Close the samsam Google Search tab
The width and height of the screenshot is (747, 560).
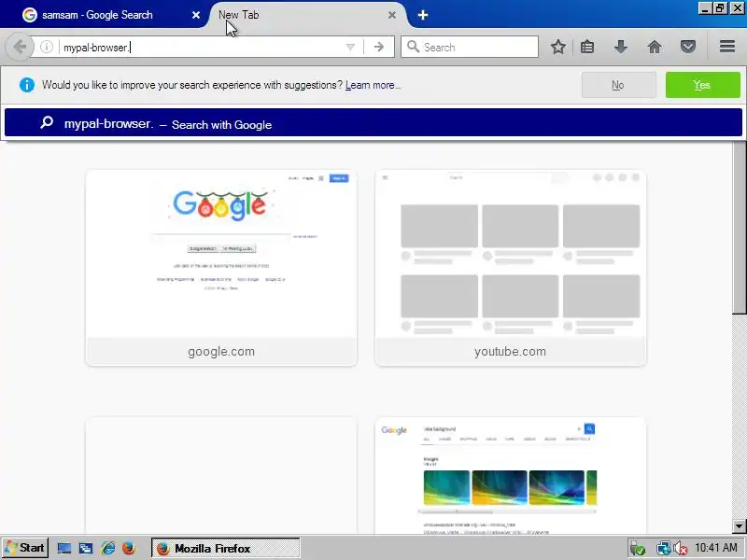coord(196,15)
